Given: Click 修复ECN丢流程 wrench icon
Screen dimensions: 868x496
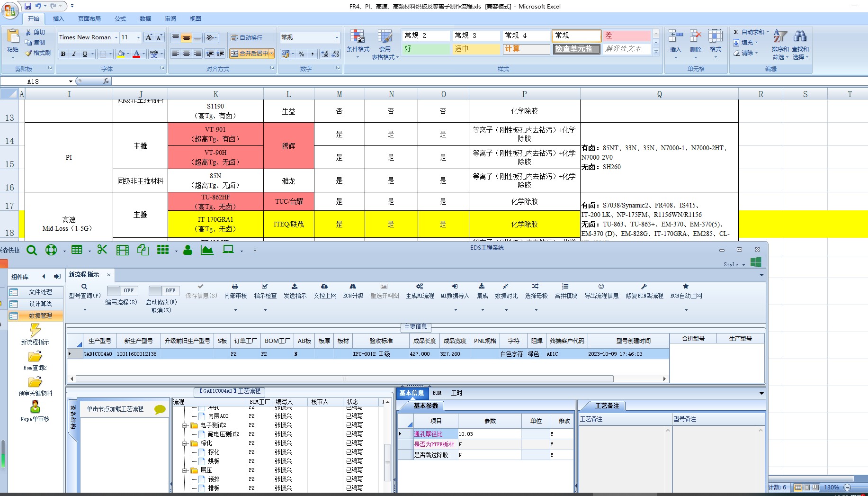Looking at the screenshot, I should (x=644, y=287).
